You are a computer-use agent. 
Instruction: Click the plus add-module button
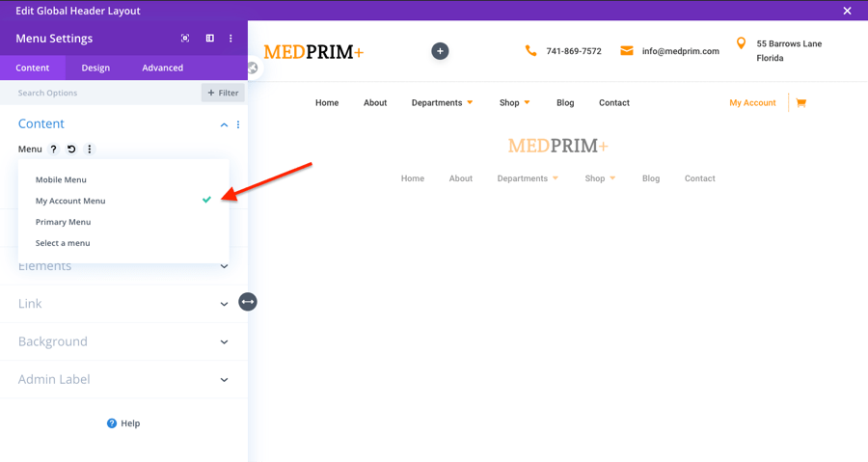440,51
